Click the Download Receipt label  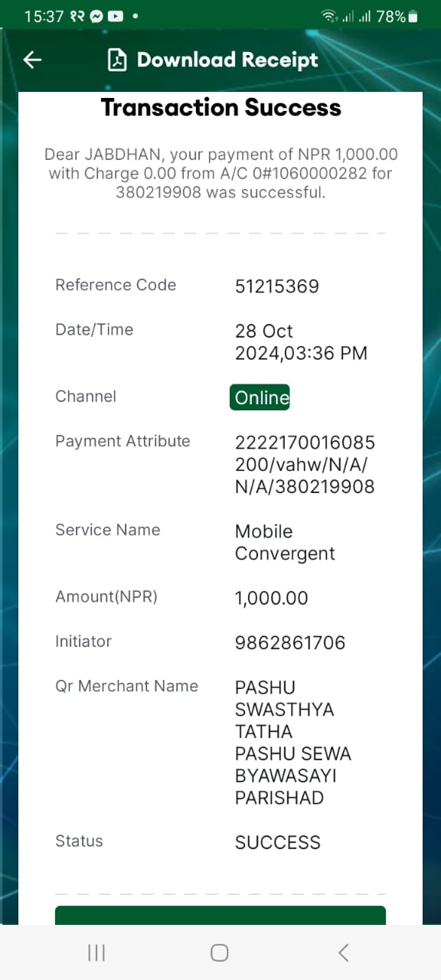pos(227,60)
